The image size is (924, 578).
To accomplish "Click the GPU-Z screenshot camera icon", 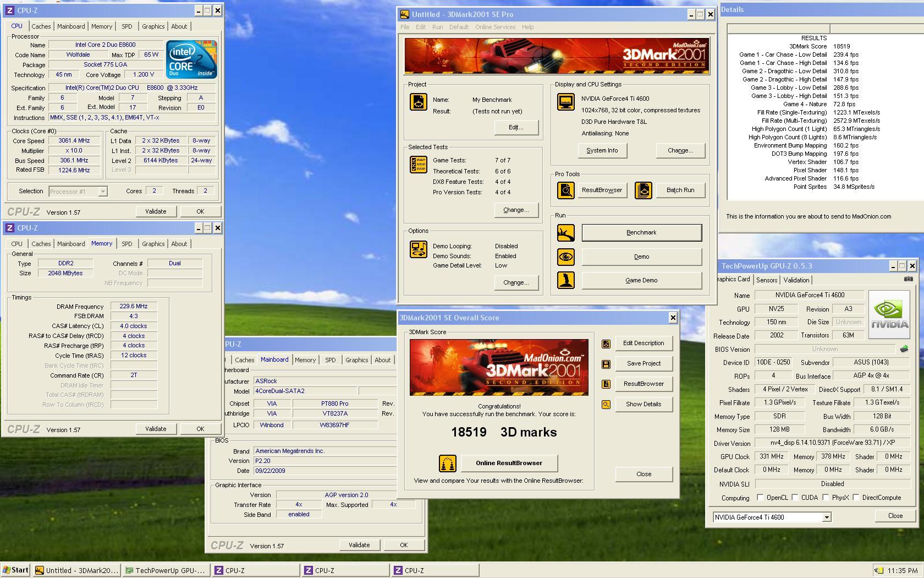I will [x=908, y=279].
